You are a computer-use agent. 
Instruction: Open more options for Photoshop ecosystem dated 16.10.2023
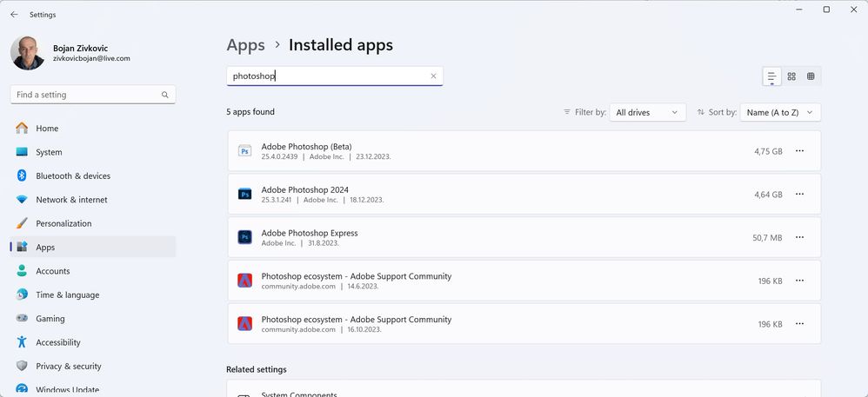click(x=799, y=323)
